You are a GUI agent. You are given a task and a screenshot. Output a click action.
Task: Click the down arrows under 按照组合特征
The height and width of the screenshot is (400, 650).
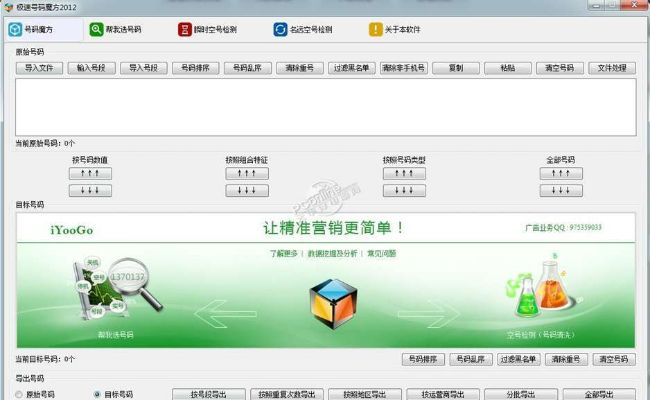247,191
